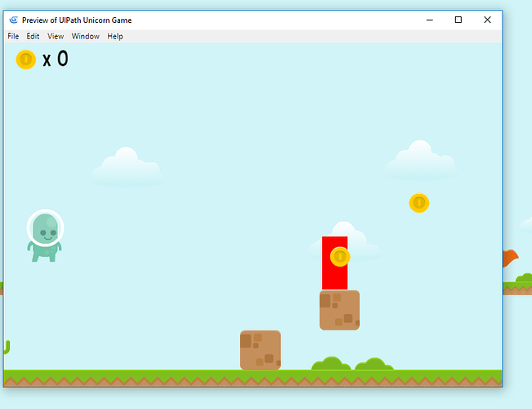Click the coin counter icon in the HUD

click(x=26, y=60)
